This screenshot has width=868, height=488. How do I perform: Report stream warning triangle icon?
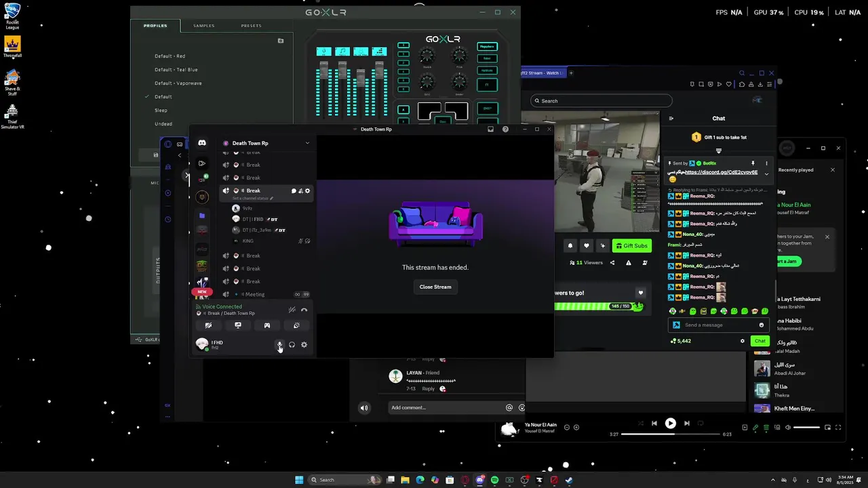click(x=629, y=263)
